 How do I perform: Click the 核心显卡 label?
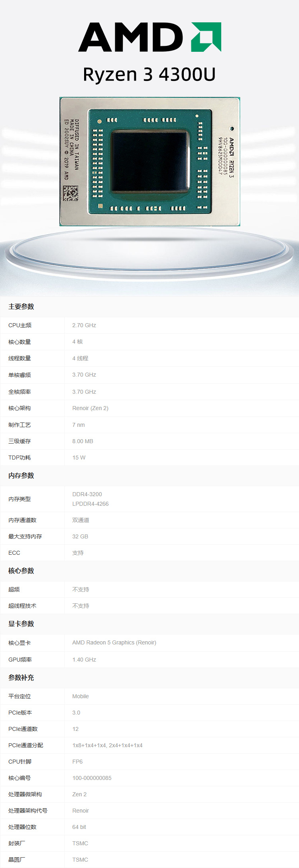(20, 643)
